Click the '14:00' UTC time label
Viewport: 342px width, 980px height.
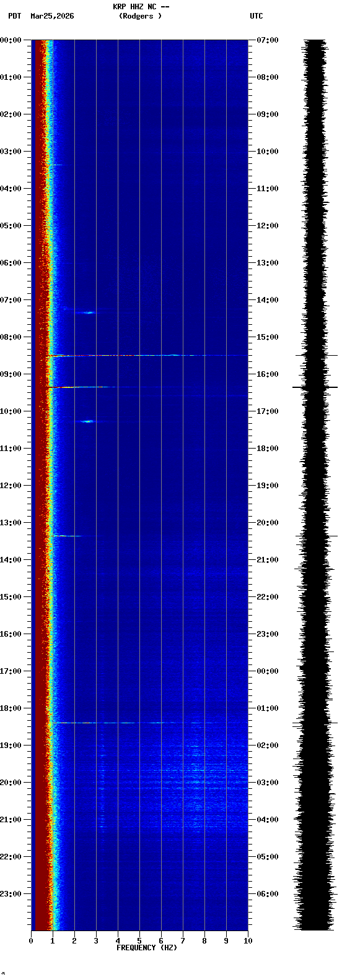pyautogui.click(x=268, y=300)
